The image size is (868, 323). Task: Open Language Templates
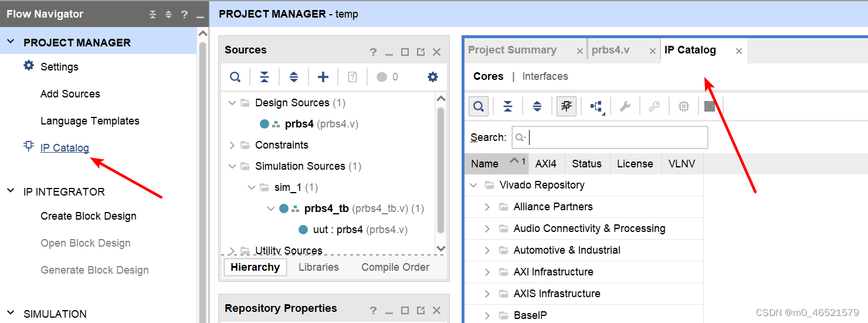point(90,121)
